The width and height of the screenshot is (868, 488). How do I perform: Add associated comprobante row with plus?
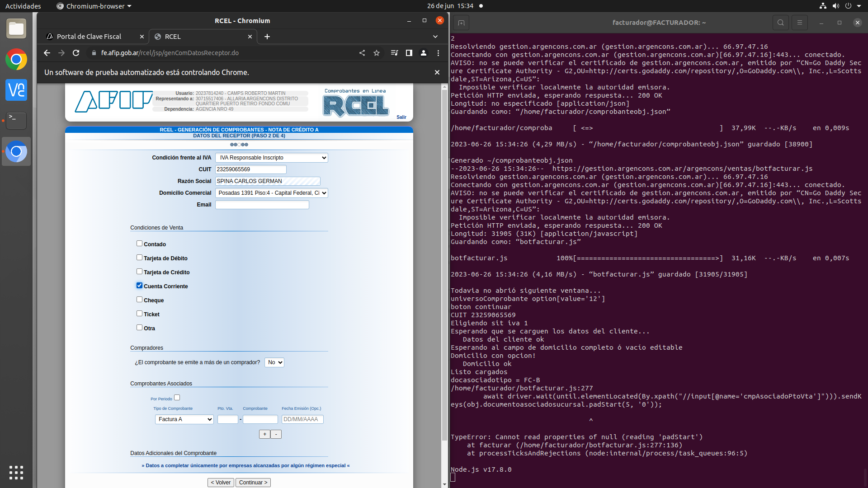(264, 434)
